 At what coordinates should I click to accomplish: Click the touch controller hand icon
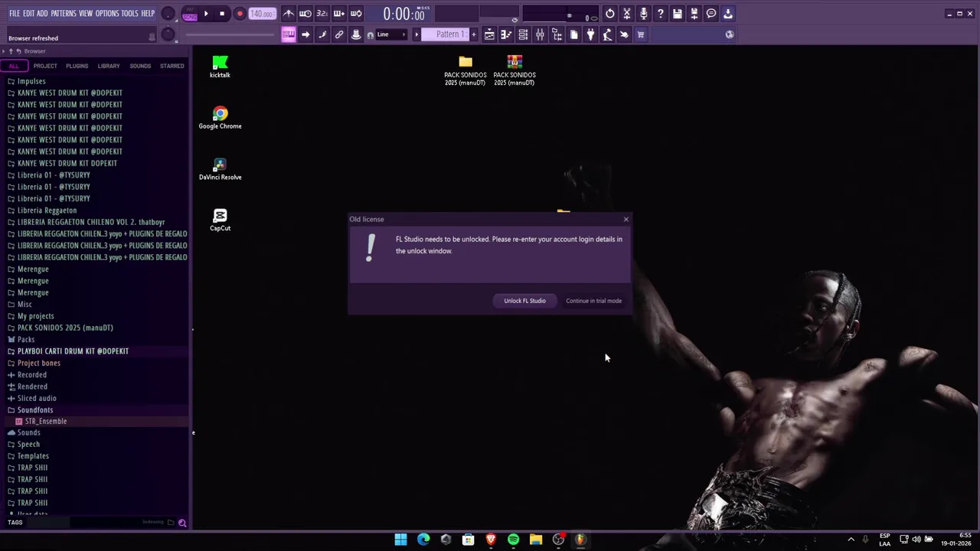click(x=624, y=34)
